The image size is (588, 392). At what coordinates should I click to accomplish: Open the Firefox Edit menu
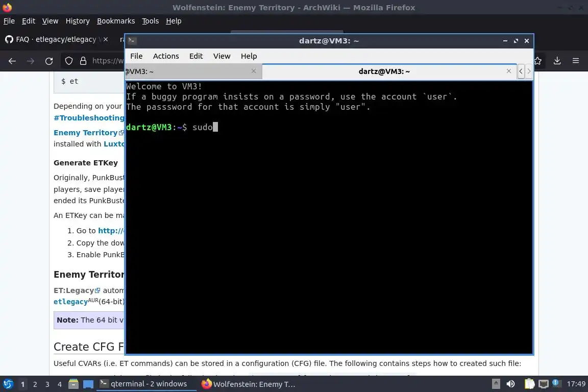coord(29,21)
